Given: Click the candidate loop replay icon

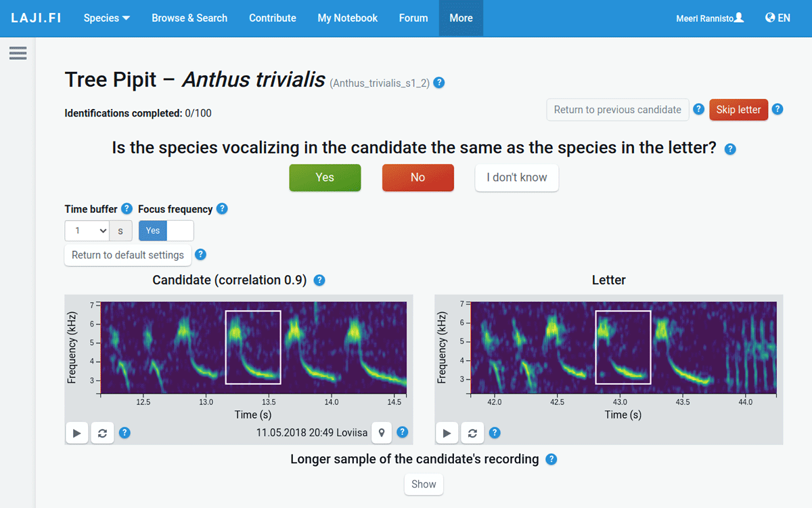Looking at the screenshot, I should pyautogui.click(x=102, y=433).
